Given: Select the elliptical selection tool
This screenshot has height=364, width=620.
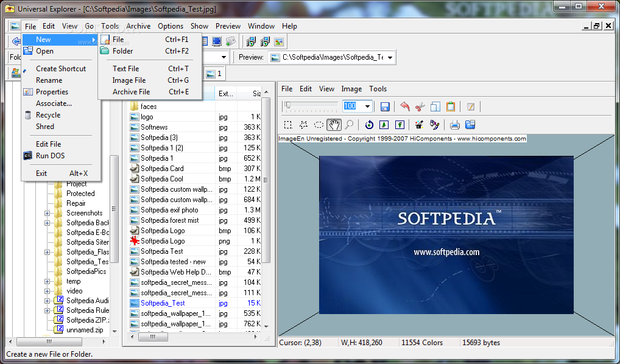Looking at the screenshot, I should point(319,125).
